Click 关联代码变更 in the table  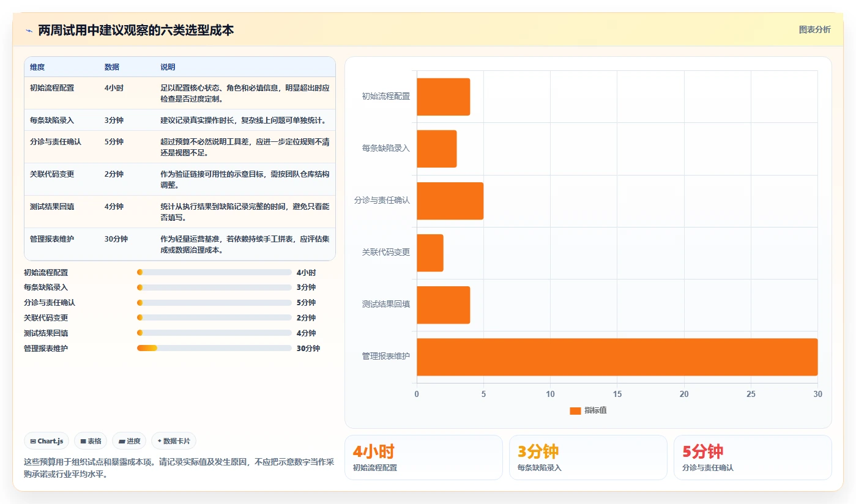[x=52, y=174]
